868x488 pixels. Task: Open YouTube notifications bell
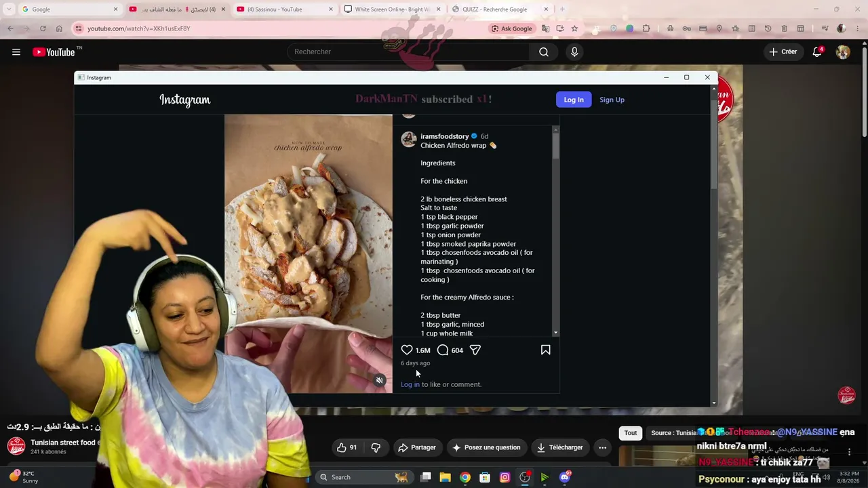817,52
